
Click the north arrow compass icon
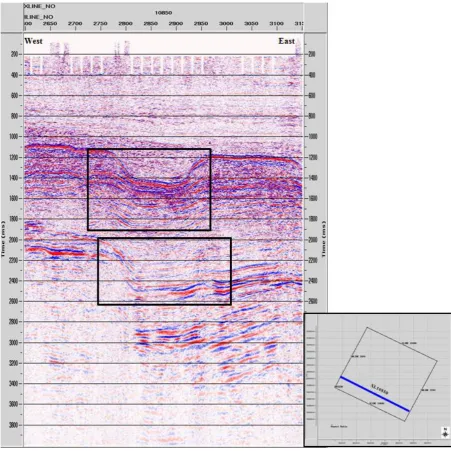click(445, 432)
